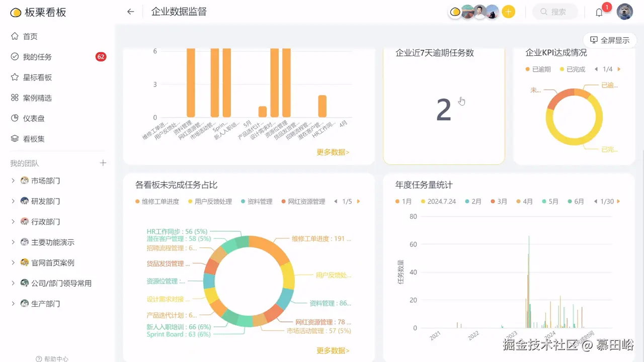Screen dimensions: 644x362
Task: Go to next legend page 1/5
Action: (x=359, y=202)
